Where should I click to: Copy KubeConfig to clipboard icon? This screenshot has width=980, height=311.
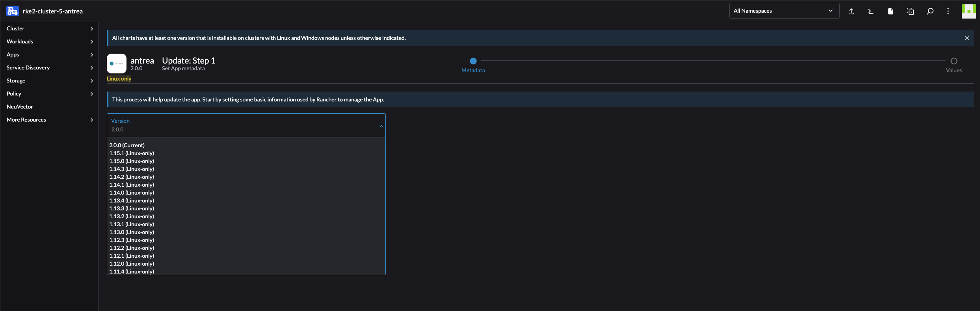point(910,11)
